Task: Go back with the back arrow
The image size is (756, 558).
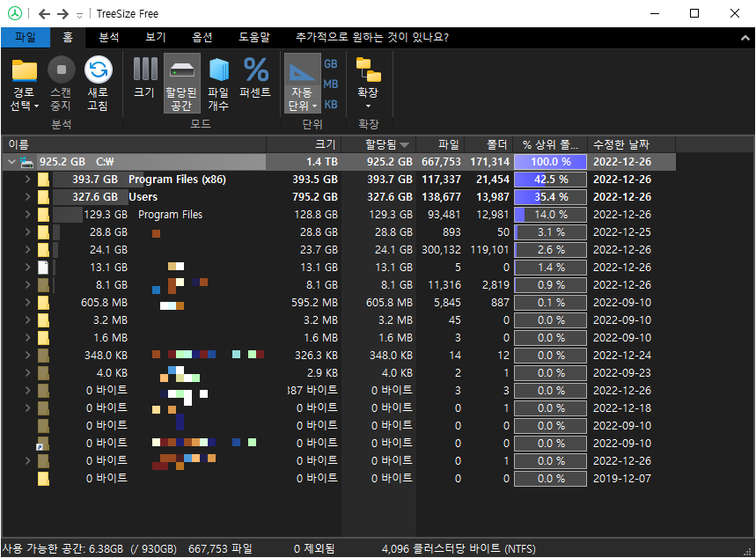Action: (44, 14)
